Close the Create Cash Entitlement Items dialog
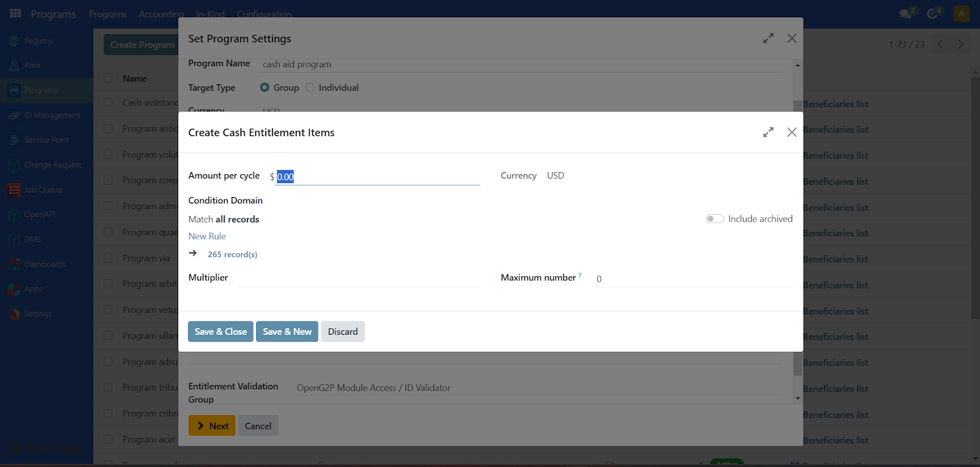 point(792,132)
